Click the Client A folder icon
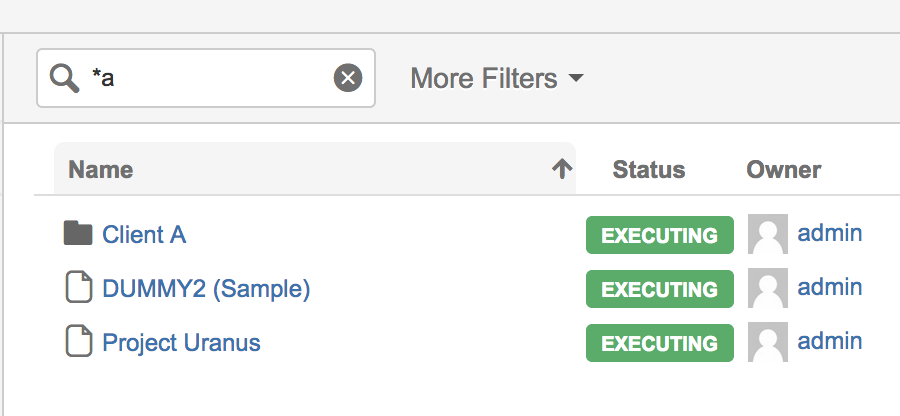This screenshot has width=900, height=416. tap(78, 234)
